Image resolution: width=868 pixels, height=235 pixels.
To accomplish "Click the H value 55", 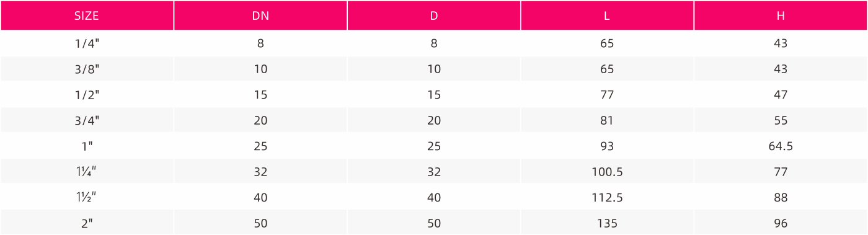I will (x=781, y=120).
